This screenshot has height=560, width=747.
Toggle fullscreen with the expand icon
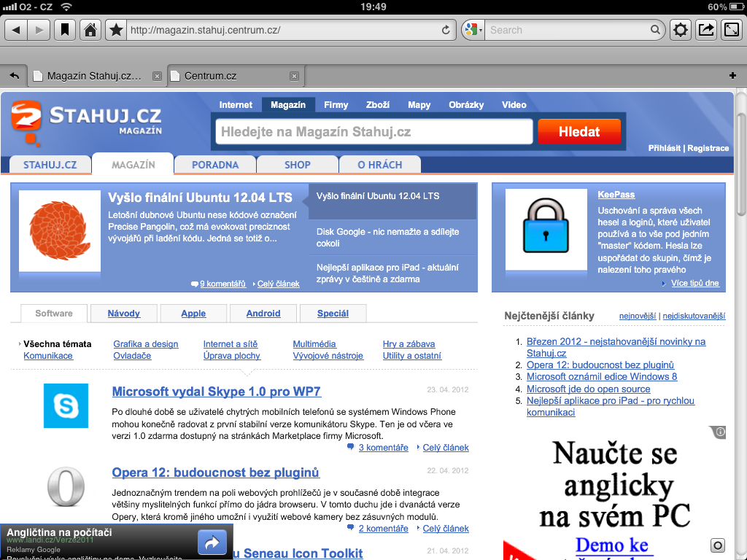(732, 30)
